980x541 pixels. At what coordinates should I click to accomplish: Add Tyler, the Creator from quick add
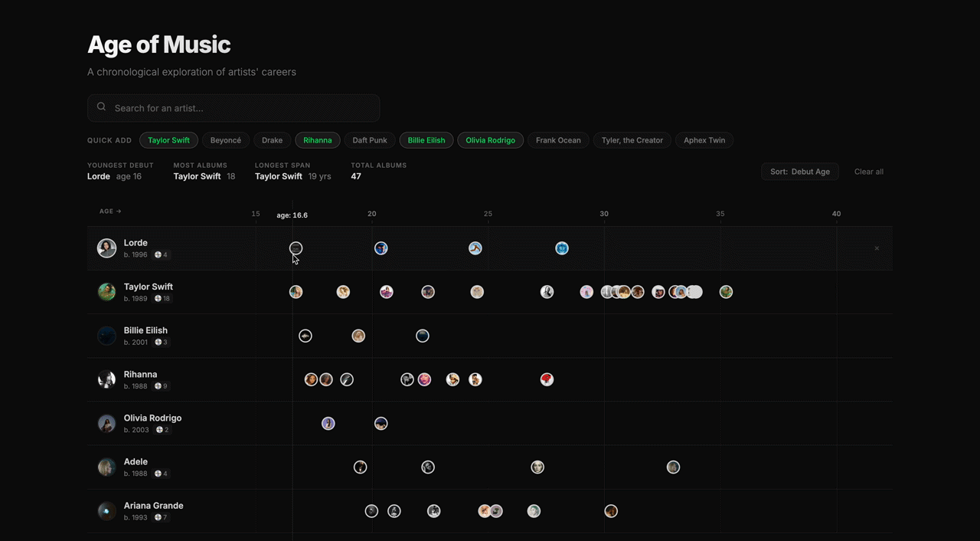pyautogui.click(x=632, y=140)
